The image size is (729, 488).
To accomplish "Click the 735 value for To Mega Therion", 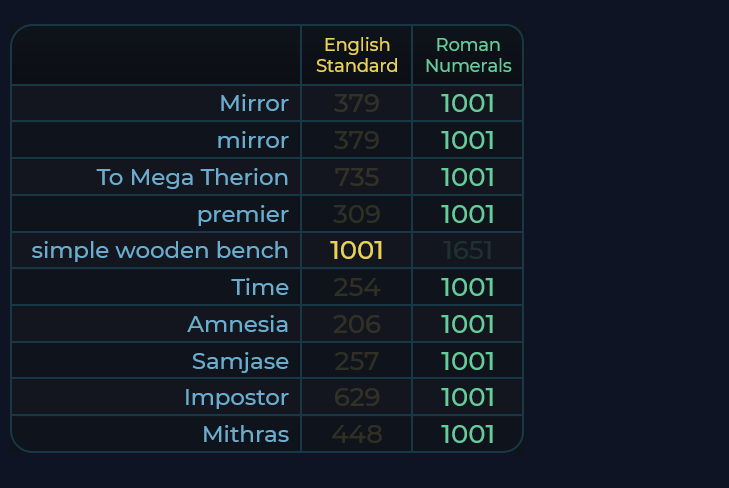I will [x=357, y=178].
